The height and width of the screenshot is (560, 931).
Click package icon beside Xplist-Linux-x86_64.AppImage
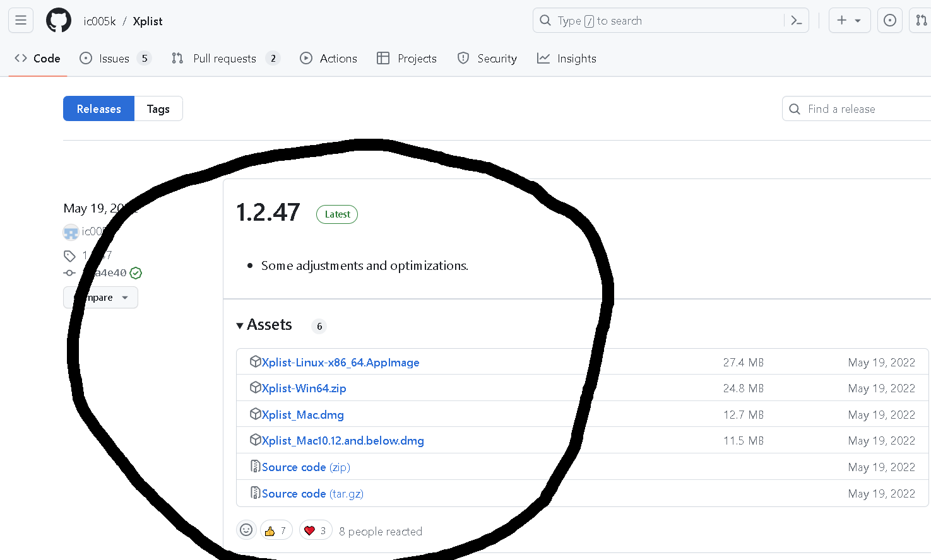pyautogui.click(x=255, y=361)
